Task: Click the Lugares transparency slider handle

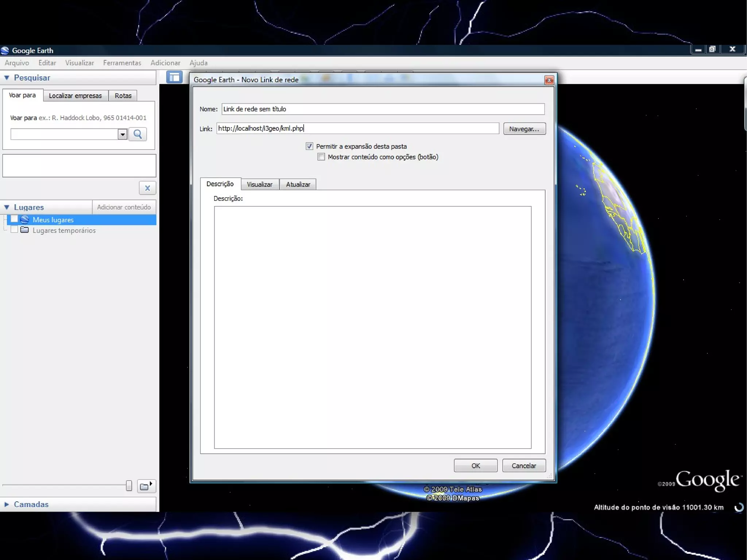Action: coord(129,486)
